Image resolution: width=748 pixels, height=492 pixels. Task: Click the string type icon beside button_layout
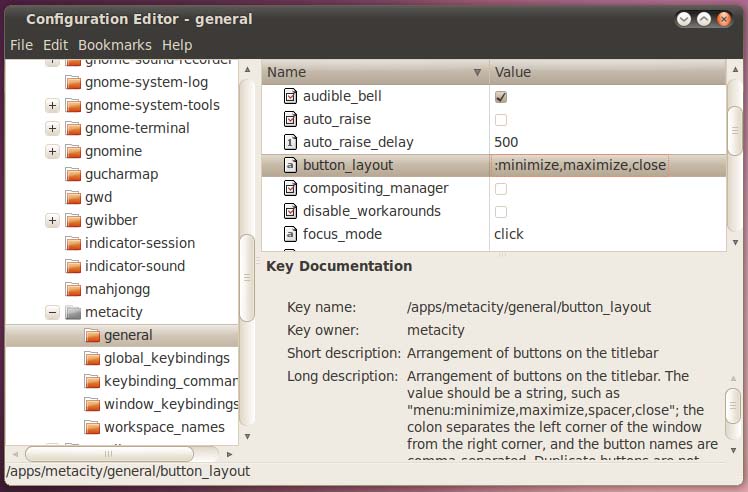point(291,165)
